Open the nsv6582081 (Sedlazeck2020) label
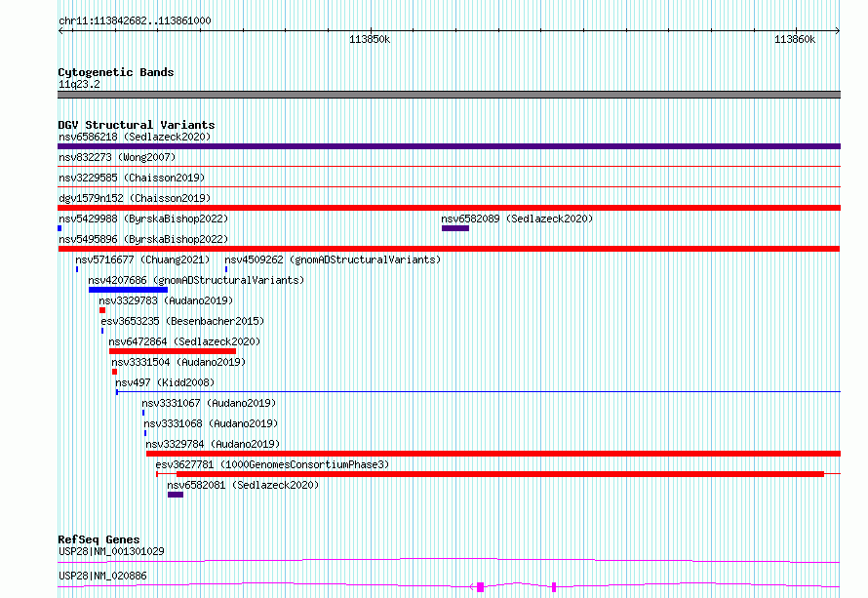Viewport: 868px width, 598px height. pyautogui.click(x=243, y=485)
